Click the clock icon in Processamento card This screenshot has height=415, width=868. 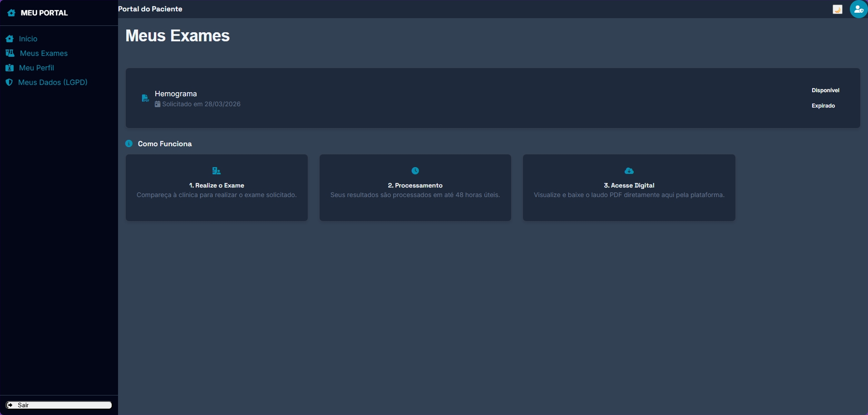pyautogui.click(x=415, y=171)
